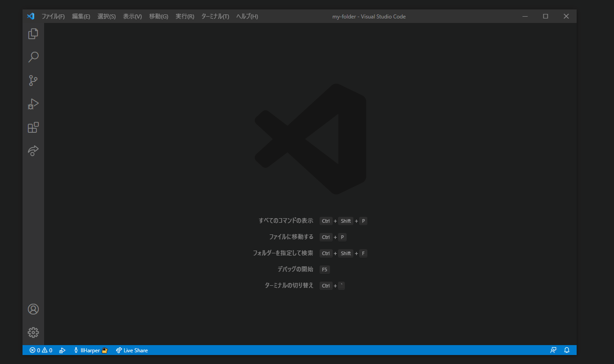This screenshot has width=614, height=364.
Task: Click Live Share in the status bar
Action: point(132,350)
